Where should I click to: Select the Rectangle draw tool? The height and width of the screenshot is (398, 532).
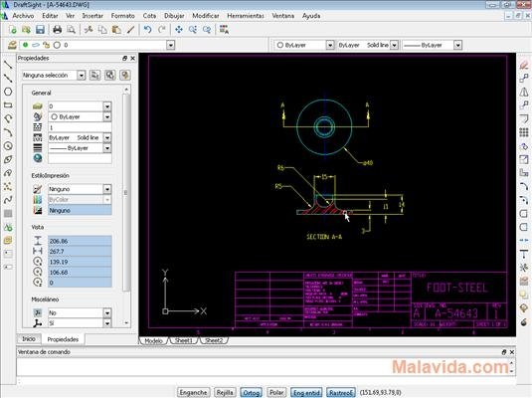pyautogui.click(x=8, y=105)
